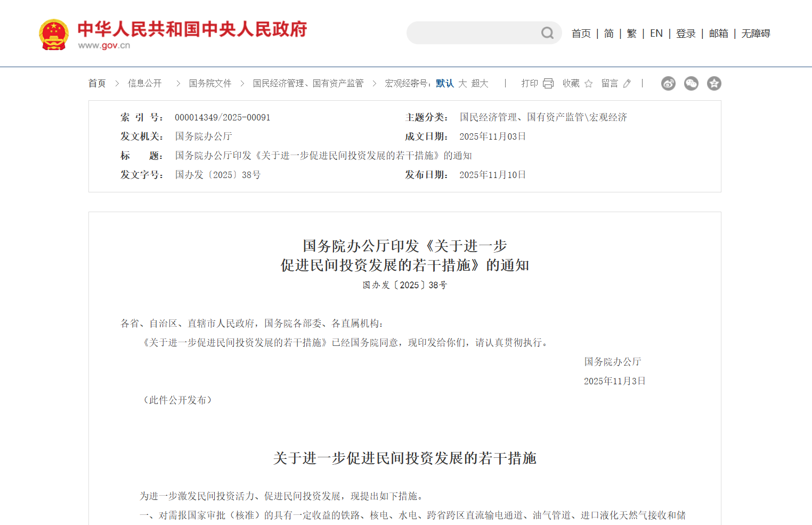Switch to traditional Chinese (繁)

click(631, 34)
